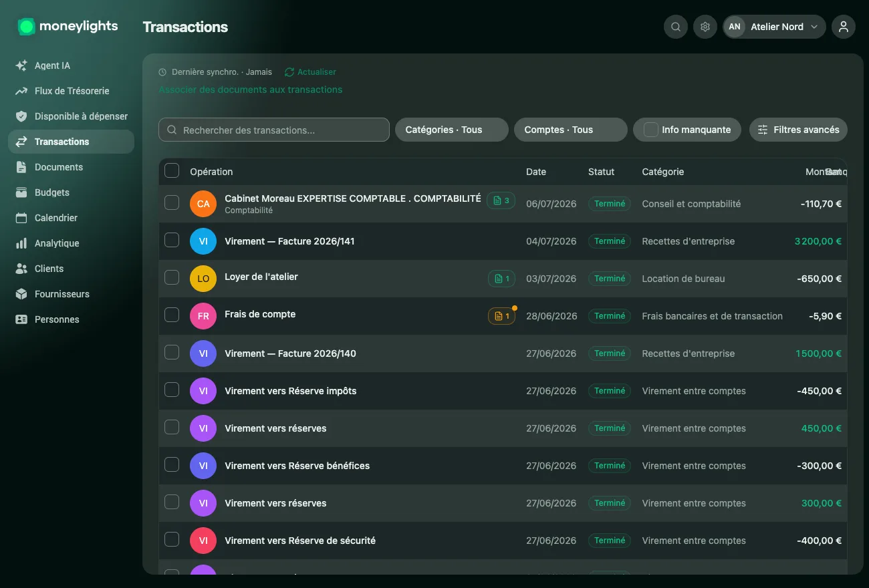Go to Agent IA in sidebar
869x588 pixels.
click(x=71, y=65)
